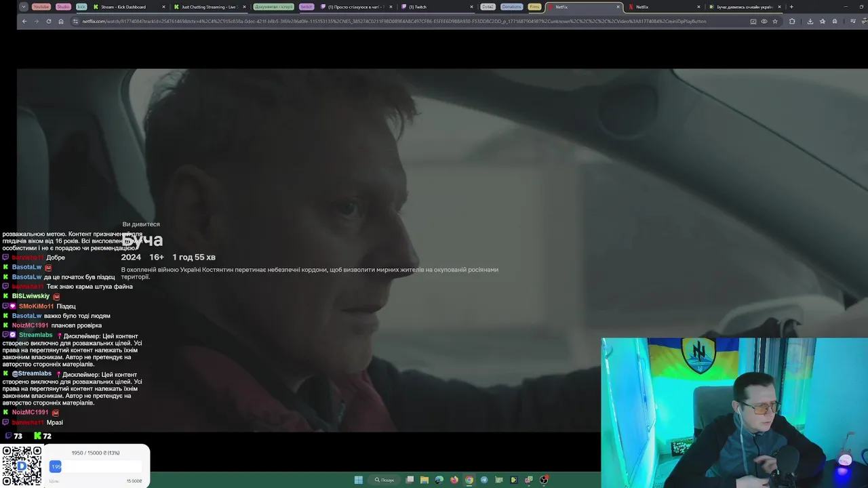Go back in browser history
Viewport: 868px width, 488px height.
(x=24, y=21)
